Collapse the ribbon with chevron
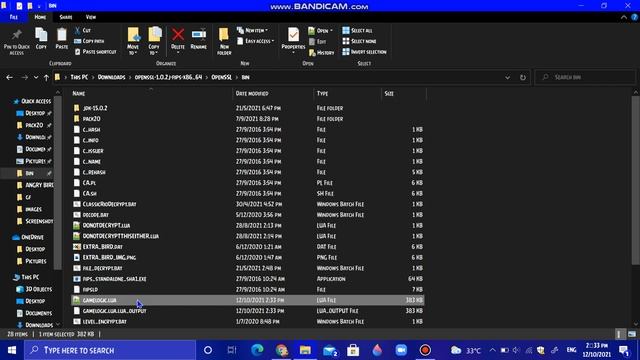Viewport: 640px width, 360px height. (624, 17)
